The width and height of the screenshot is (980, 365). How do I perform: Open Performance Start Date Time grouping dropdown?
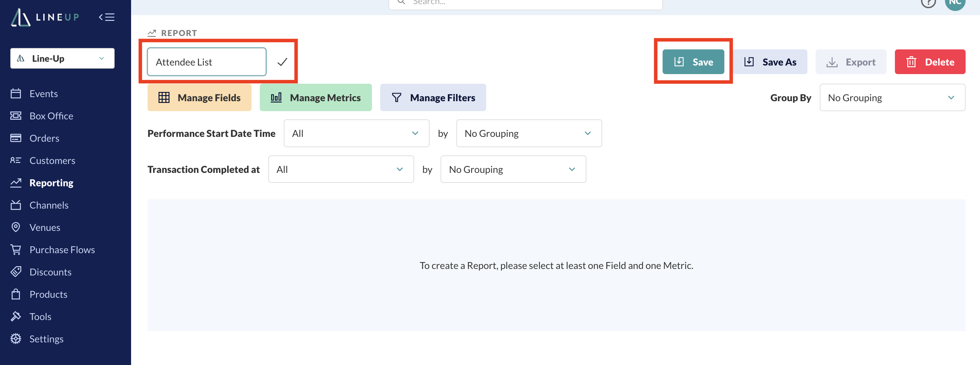point(529,133)
